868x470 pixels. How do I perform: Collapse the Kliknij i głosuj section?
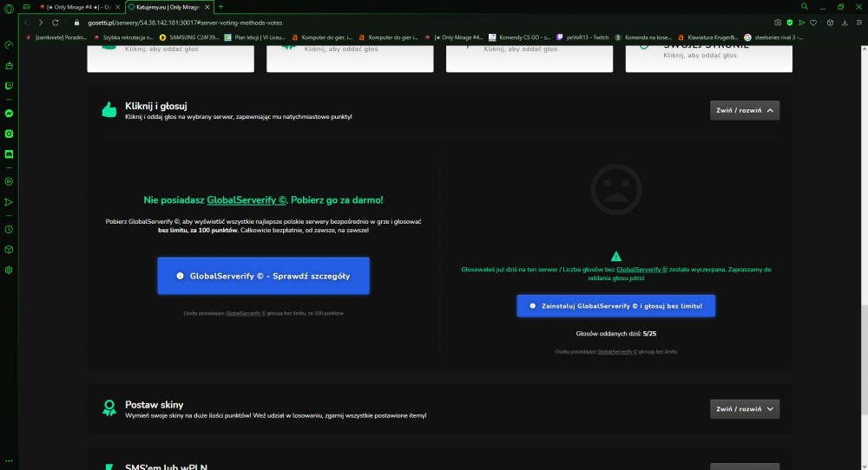[745, 111]
